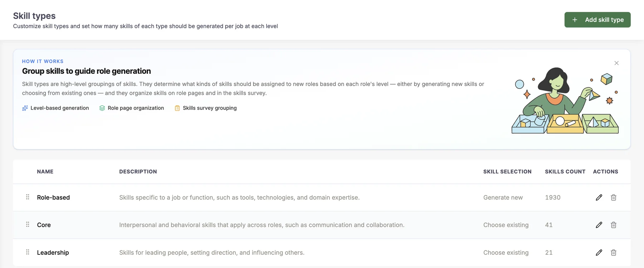644x268 pixels.
Task: Click Choose existing in the Core row
Action: (506, 225)
